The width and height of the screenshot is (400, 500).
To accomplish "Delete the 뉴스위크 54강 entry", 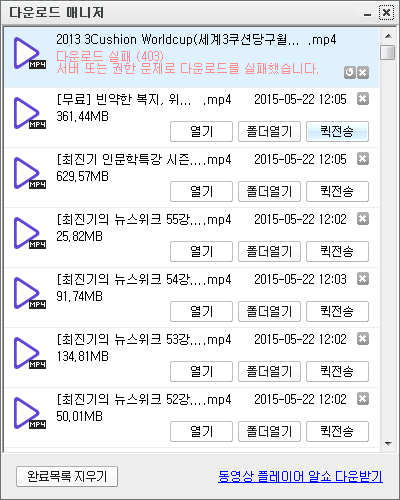I will point(363,279).
